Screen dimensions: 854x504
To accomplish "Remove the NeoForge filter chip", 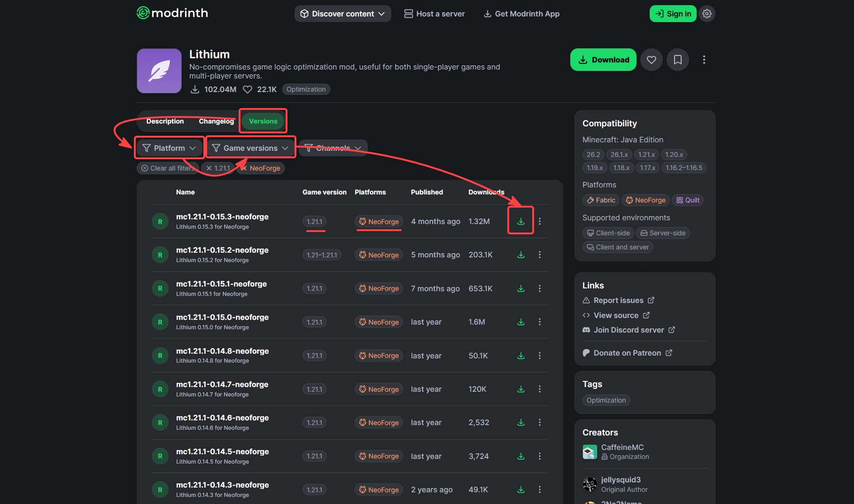I will [261, 168].
